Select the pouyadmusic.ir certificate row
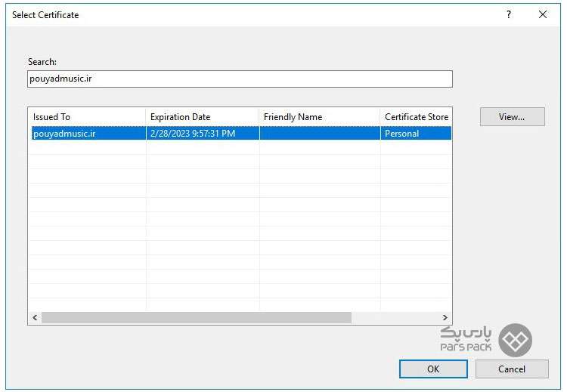567x392 pixels. [x=241, y=134]
